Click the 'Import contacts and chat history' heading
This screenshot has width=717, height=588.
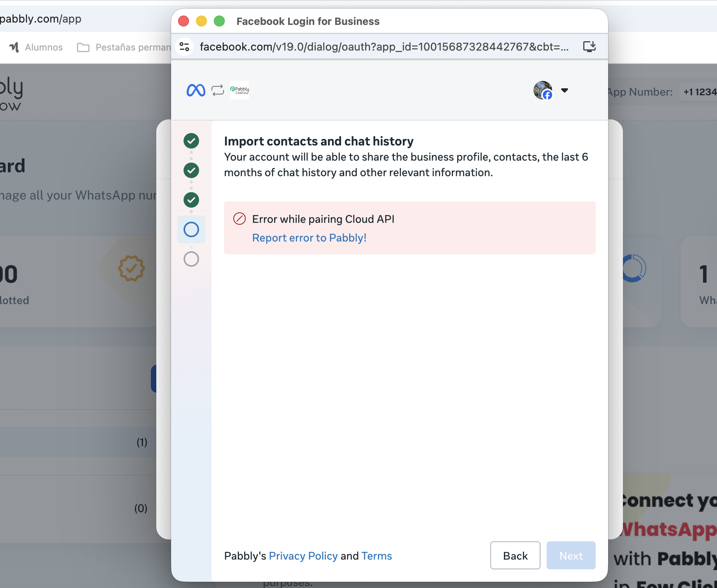pos(319,141)
